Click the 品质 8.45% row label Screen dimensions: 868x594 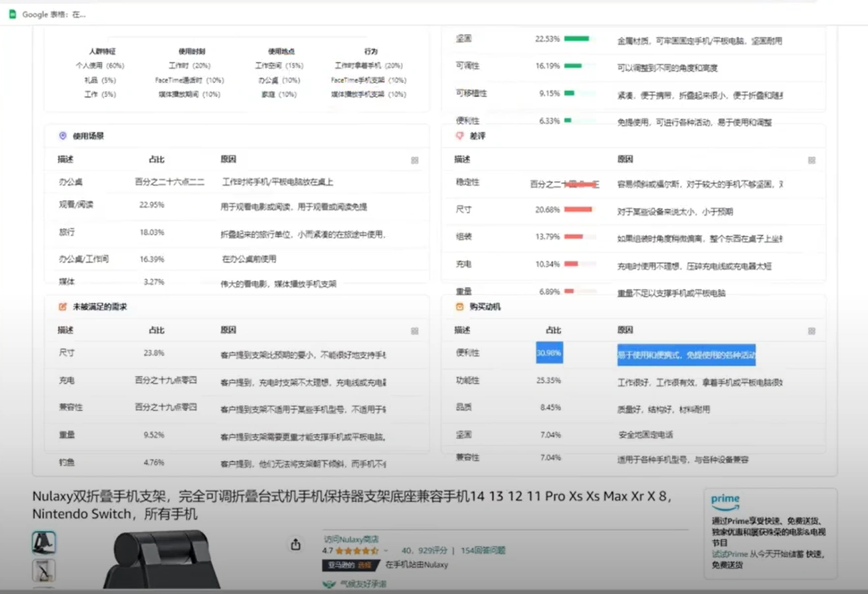(x=464, y=408)
